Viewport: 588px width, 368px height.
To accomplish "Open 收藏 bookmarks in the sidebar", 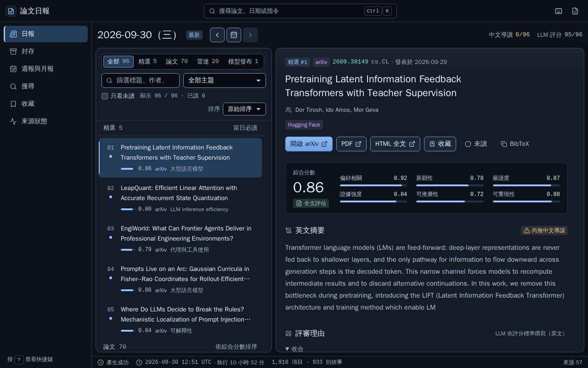I will pos(46,104).
